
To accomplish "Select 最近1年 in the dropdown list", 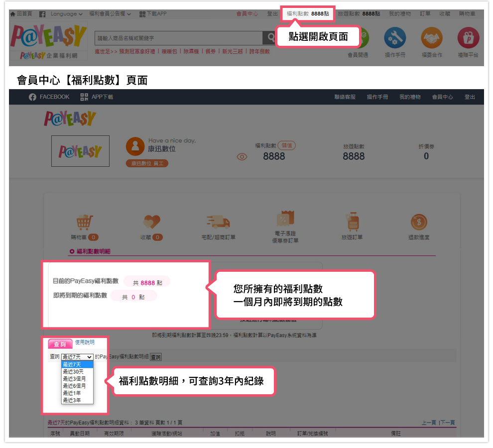I will pos(77,393).
